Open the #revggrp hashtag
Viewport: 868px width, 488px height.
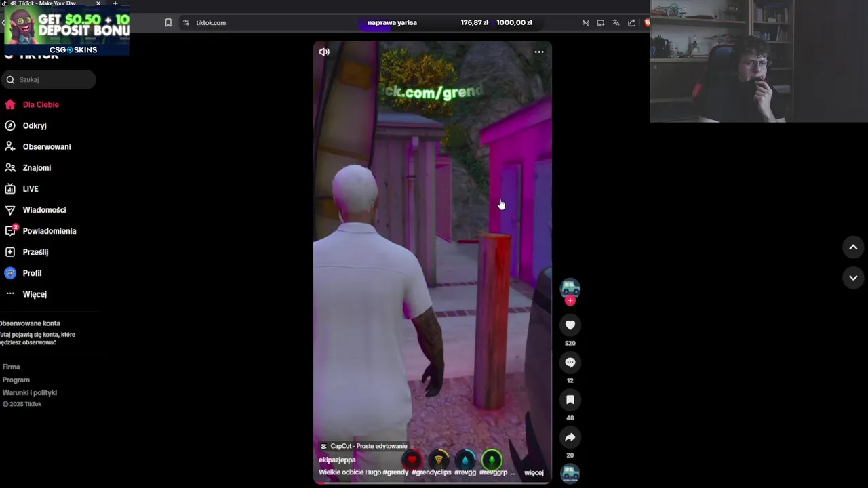pos(493,472)
